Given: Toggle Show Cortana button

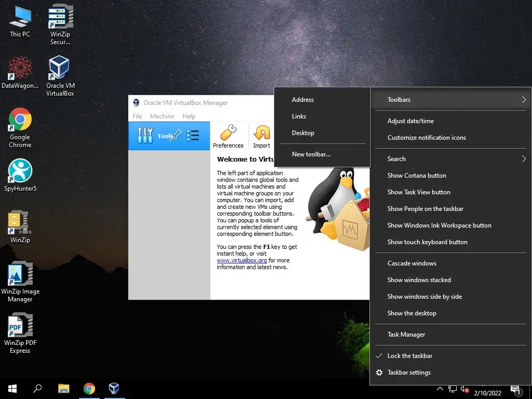Looking at the screenshot, I should point(450,176).
